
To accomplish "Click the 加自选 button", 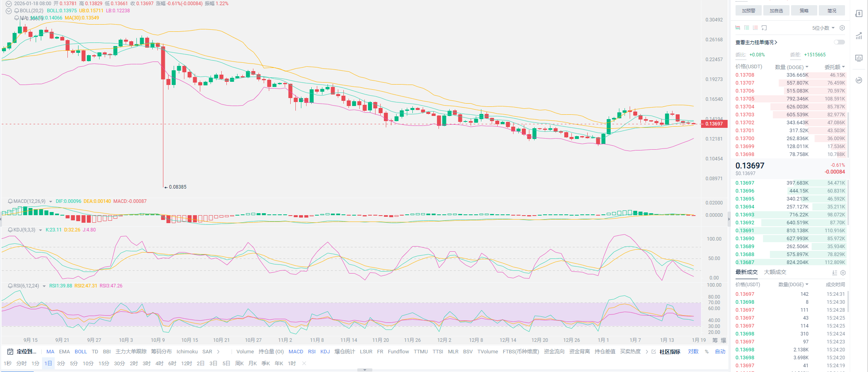I will coord(776,11).
